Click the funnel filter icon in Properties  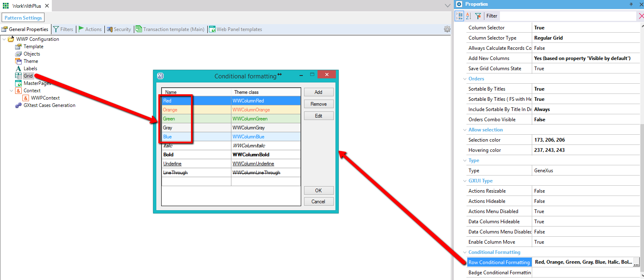478,16
